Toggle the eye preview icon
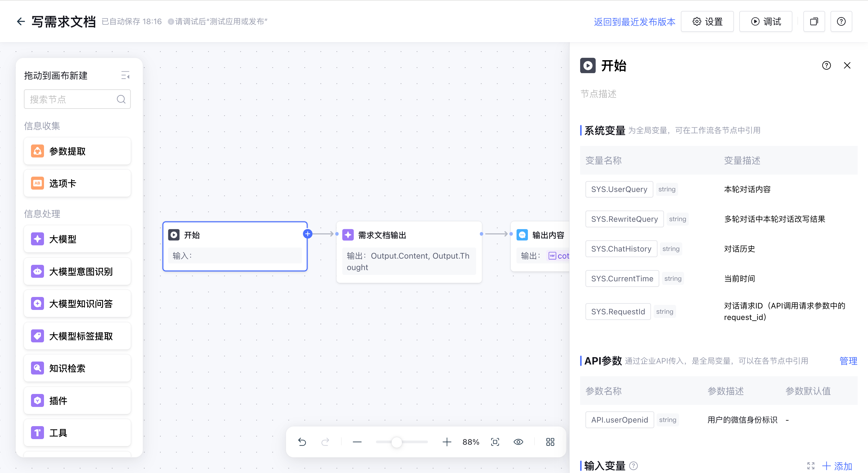This screenshot has width=868, height=473. pyautogui.click(x=518, y=442)
